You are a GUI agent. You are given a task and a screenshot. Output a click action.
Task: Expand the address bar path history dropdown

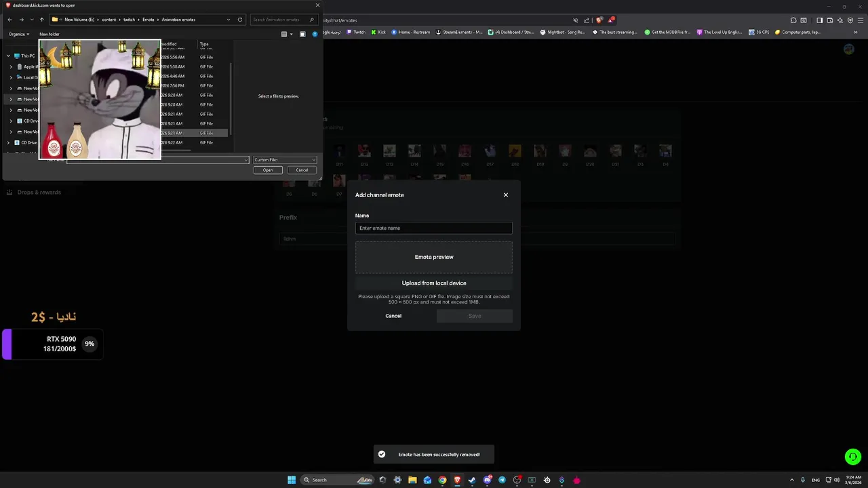point(229,20)
